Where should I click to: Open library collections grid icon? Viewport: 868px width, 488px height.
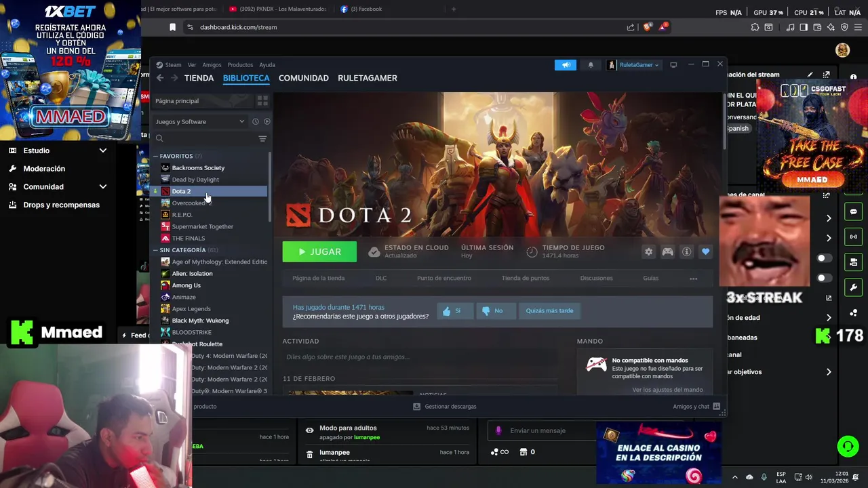262,101
